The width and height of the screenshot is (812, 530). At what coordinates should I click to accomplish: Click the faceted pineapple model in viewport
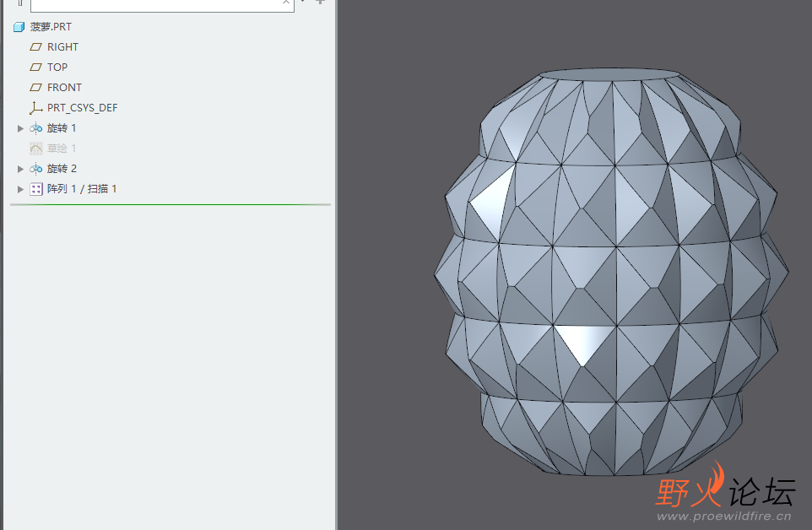[x=611, y=272]
